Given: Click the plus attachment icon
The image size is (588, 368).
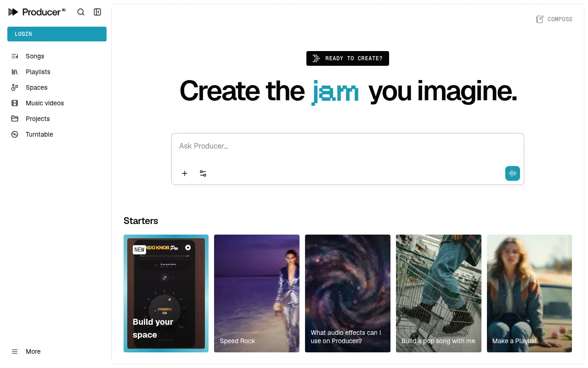Looking at the screenshot, I should point(185,173).
